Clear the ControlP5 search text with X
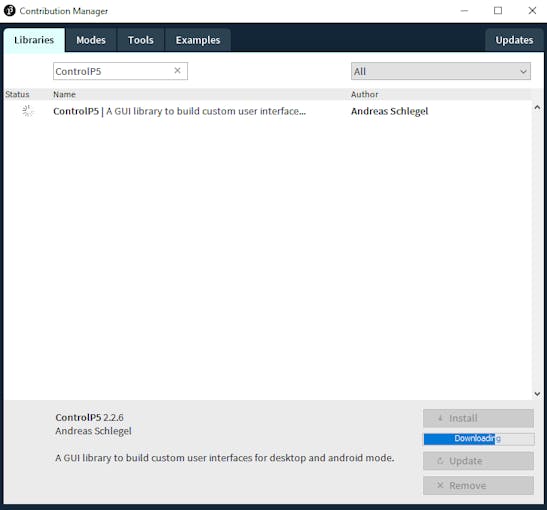The width and height of the screenshot is (547, 510). click(177, 70)
